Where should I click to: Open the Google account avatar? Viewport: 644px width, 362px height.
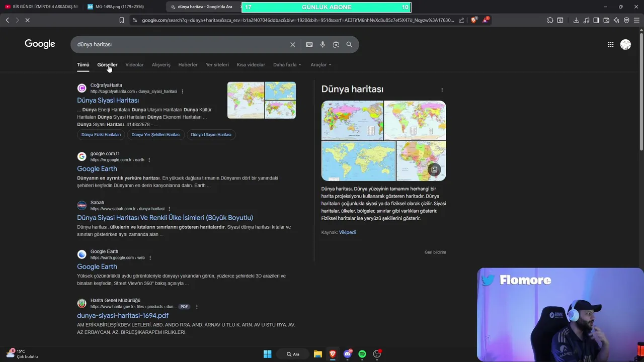pos(625,44)
